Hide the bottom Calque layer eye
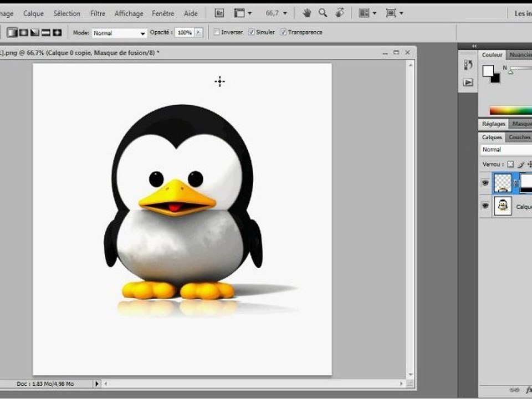The height and width of the screenshot is (399, 532). (485, 206)
